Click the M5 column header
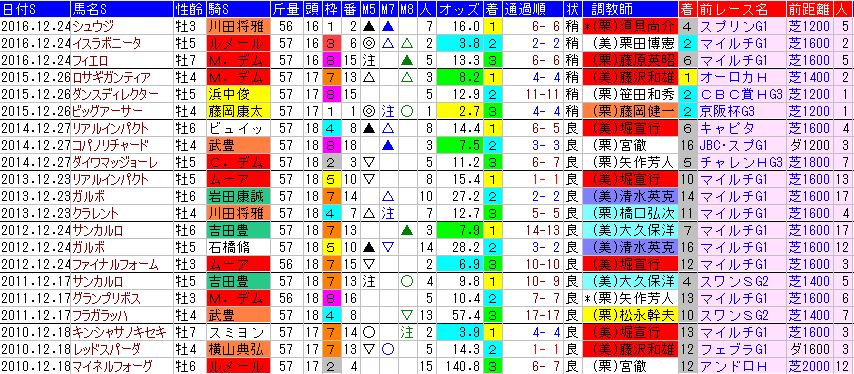854x374 pixels. pos(369,9)
